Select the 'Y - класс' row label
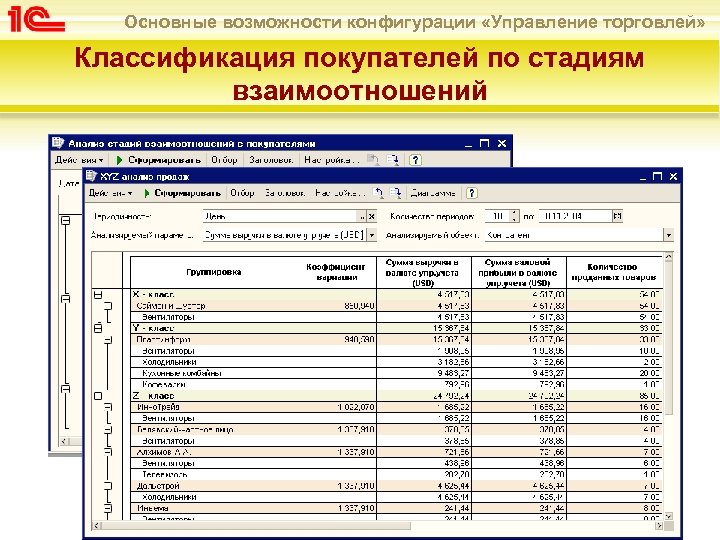This screenshot has height=540, width=720. 153,328
